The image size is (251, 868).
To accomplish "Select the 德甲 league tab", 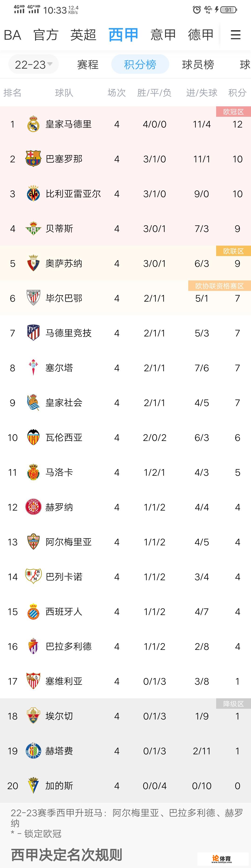I will [201, 35].
